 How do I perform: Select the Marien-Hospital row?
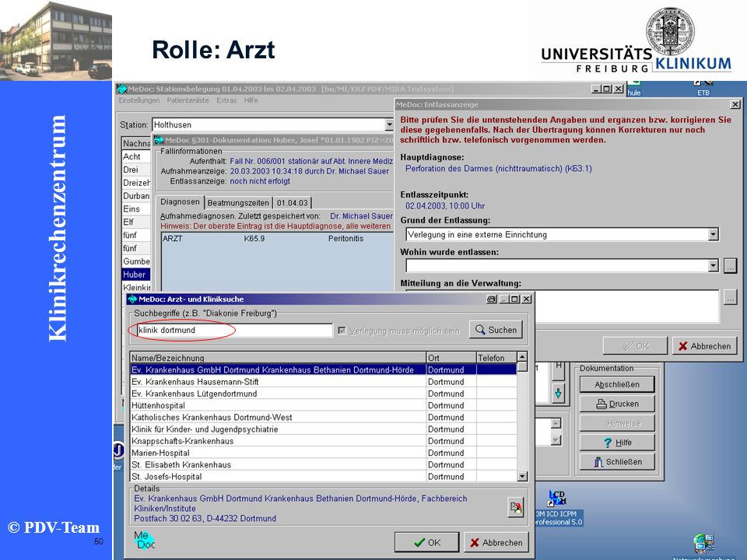tap(324, 453)
